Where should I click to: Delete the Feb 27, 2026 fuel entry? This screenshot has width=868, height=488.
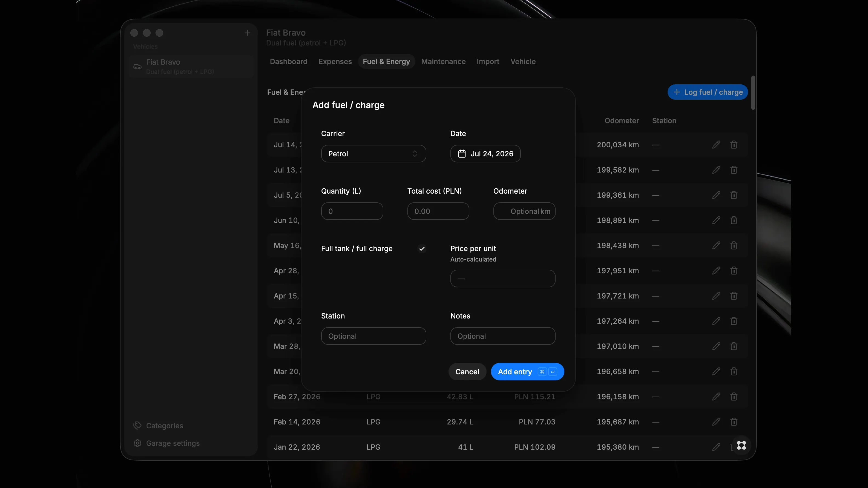734,397
